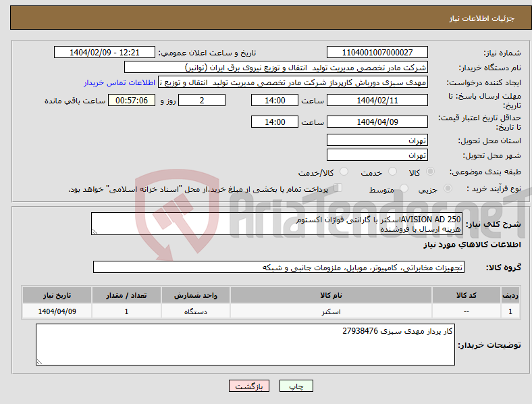Click the بازگشت (back) button
The image size is (532, 404).
pos(249,386)
